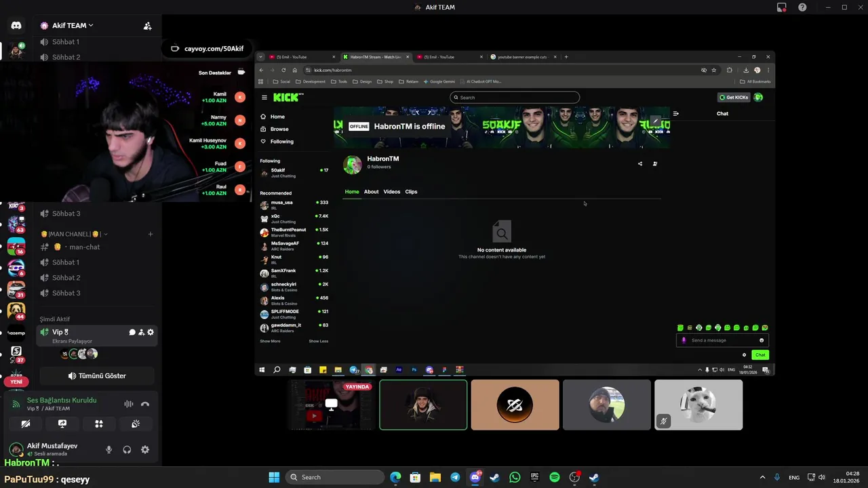This screenshot has height=488, width=868.
Task: Open the hazemp server icon
Action: point(16,333)
